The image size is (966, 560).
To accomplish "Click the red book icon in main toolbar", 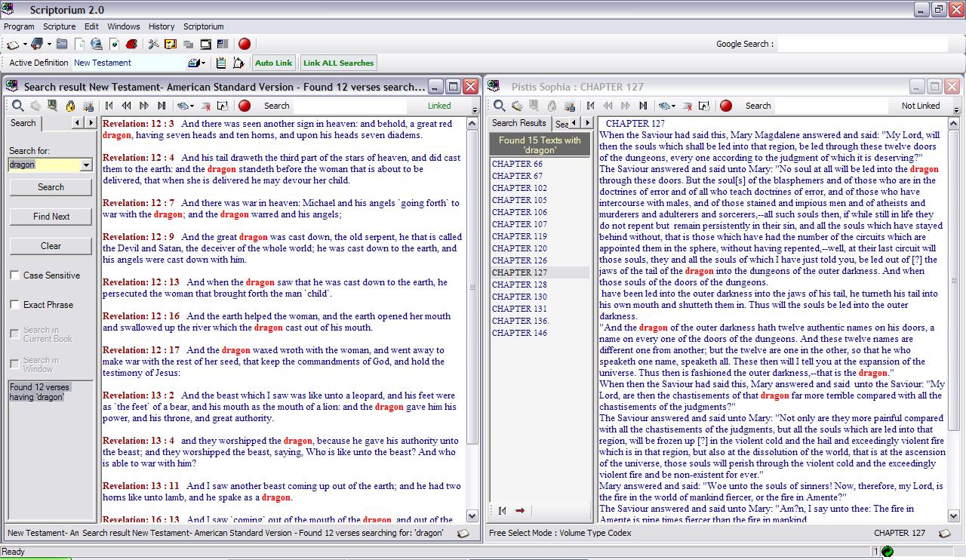I will [132, 45].
